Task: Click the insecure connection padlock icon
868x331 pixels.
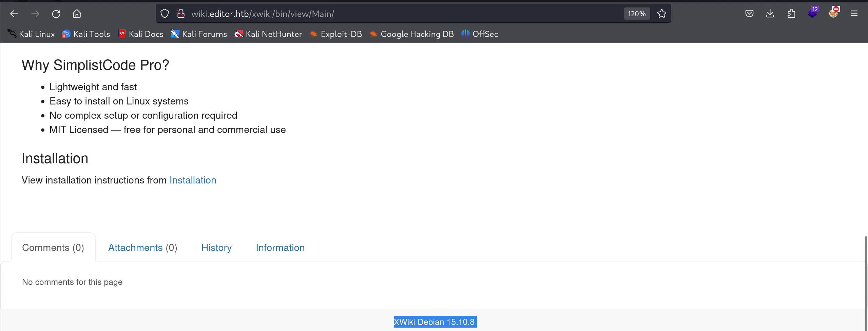Action: [181, 14]
